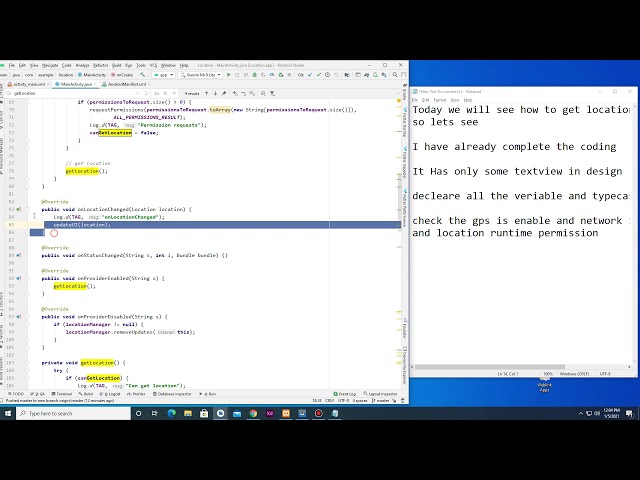Screen dimensions: 640x480
Task: Collapse the onProviderDisabled method fold marker
Action: (28, 317)
